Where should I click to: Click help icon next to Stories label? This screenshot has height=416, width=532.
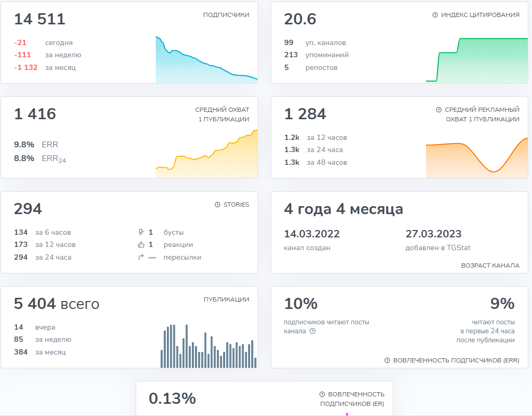coord(217,205)
